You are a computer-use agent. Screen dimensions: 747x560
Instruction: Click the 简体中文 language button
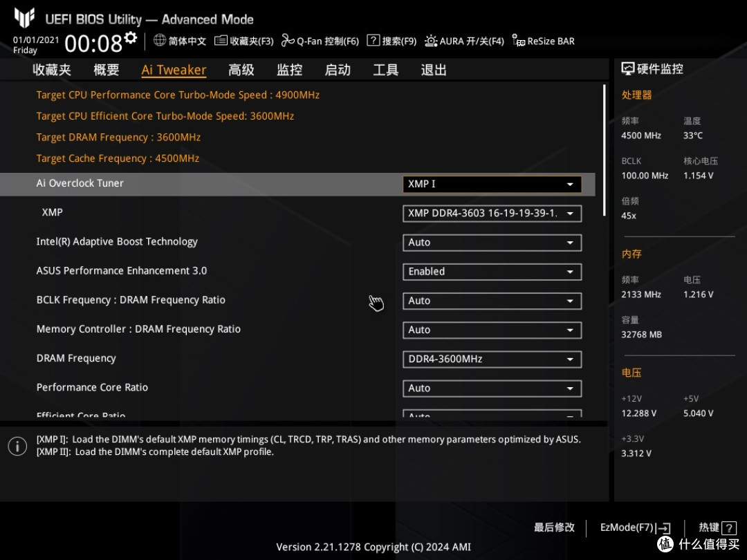point(180,41)
